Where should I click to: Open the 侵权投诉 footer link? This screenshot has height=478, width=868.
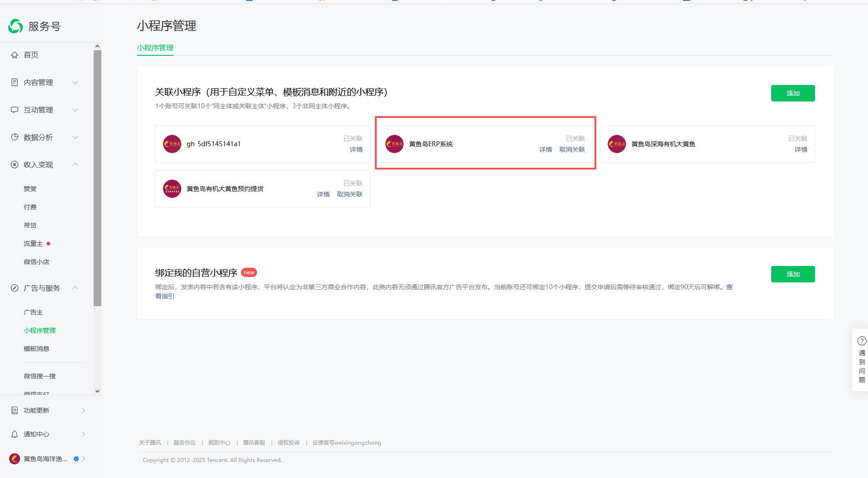(x=289, y=443)
